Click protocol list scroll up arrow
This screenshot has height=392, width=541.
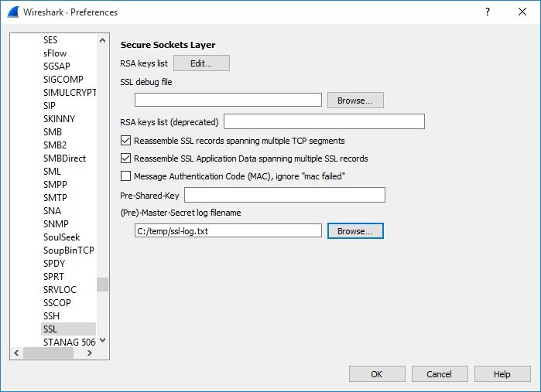pos(102,40)
